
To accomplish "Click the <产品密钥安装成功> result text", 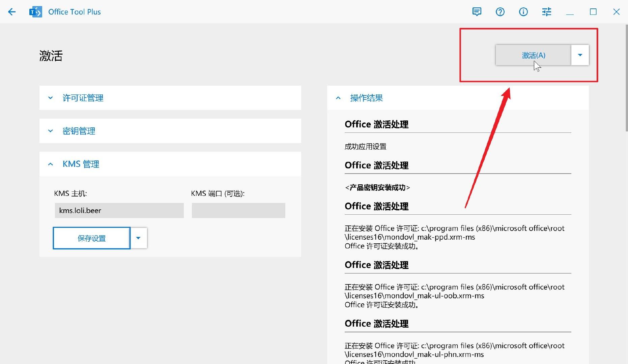I will click(377, 187).
